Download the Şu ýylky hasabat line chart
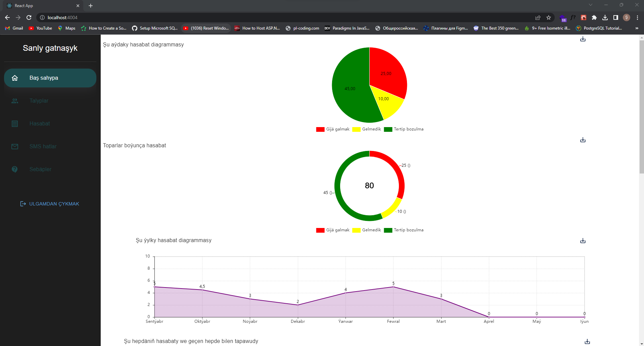This screenshot has width=644, height=346. 583,241
